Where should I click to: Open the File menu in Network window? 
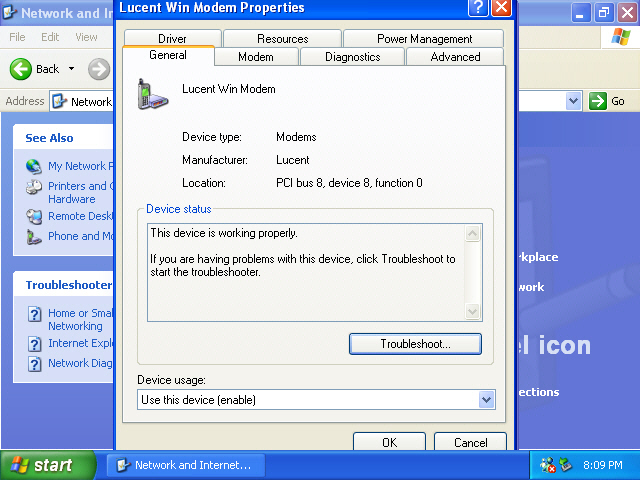pyautogui.click(x=17, y=37)
